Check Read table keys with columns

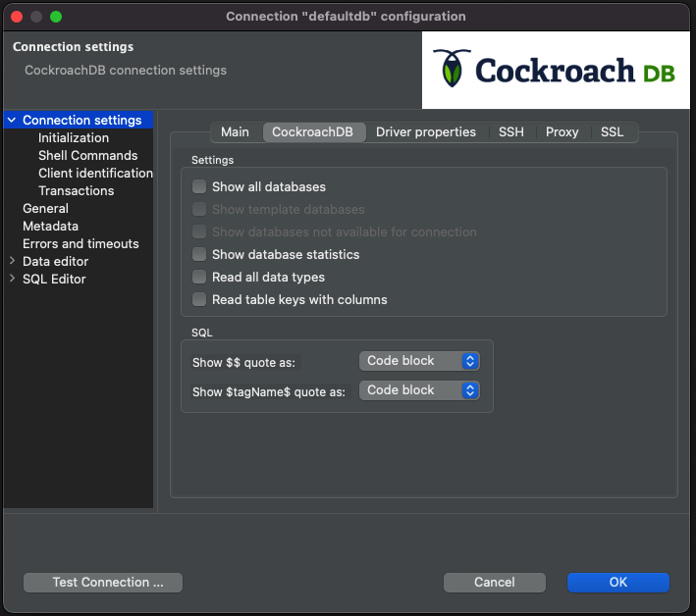(199, 300)
